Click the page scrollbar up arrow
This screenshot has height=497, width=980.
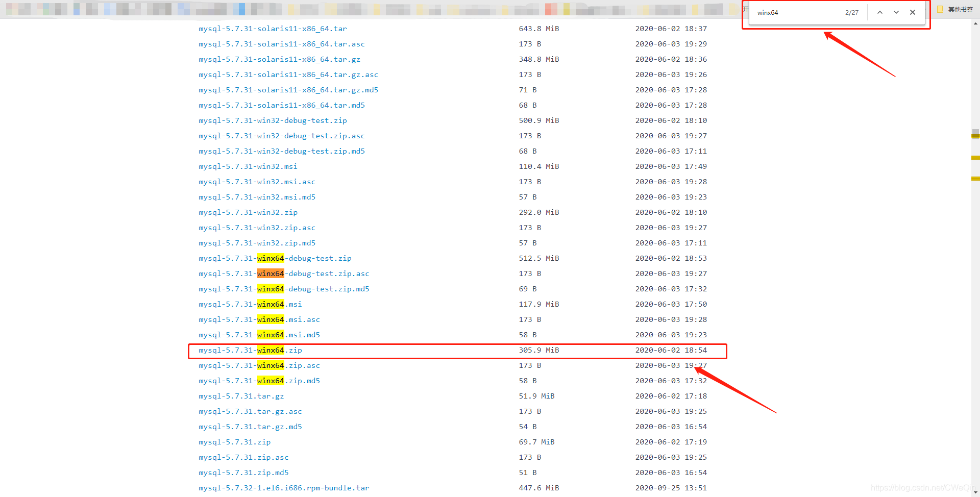coord(975,23)
